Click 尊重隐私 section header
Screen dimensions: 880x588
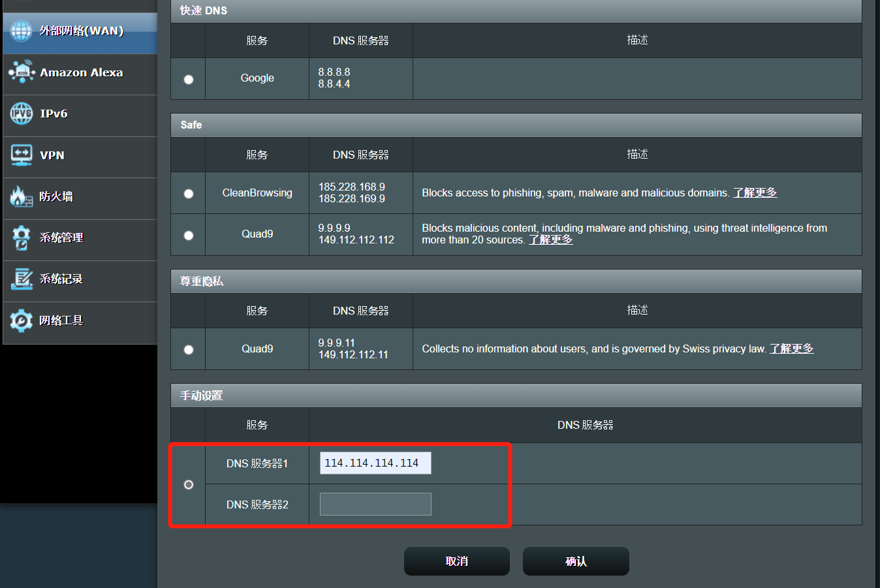coord(516,281)
